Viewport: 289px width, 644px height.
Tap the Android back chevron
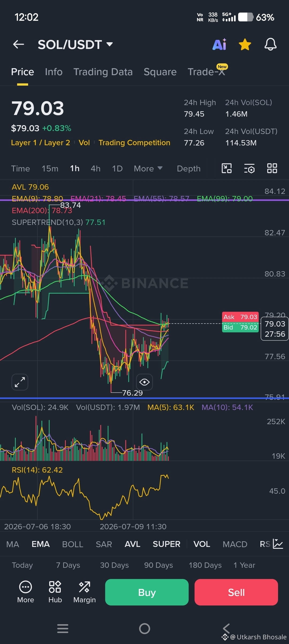click(x=226, y=628)
